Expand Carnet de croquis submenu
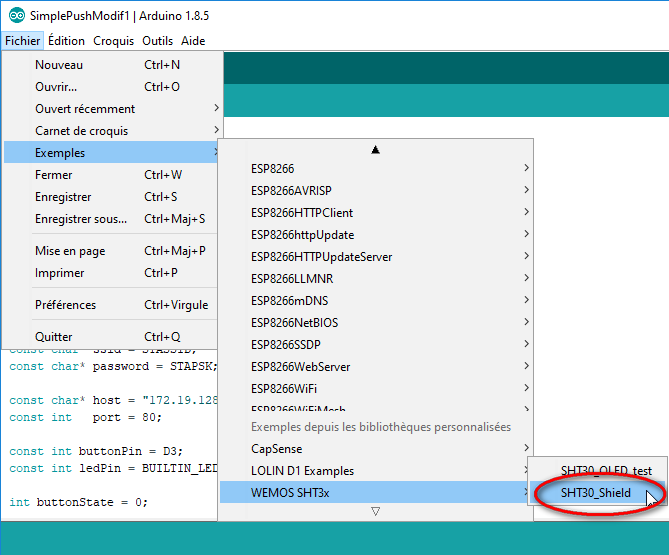Viewport: 669px width, 555px height. 113,131
